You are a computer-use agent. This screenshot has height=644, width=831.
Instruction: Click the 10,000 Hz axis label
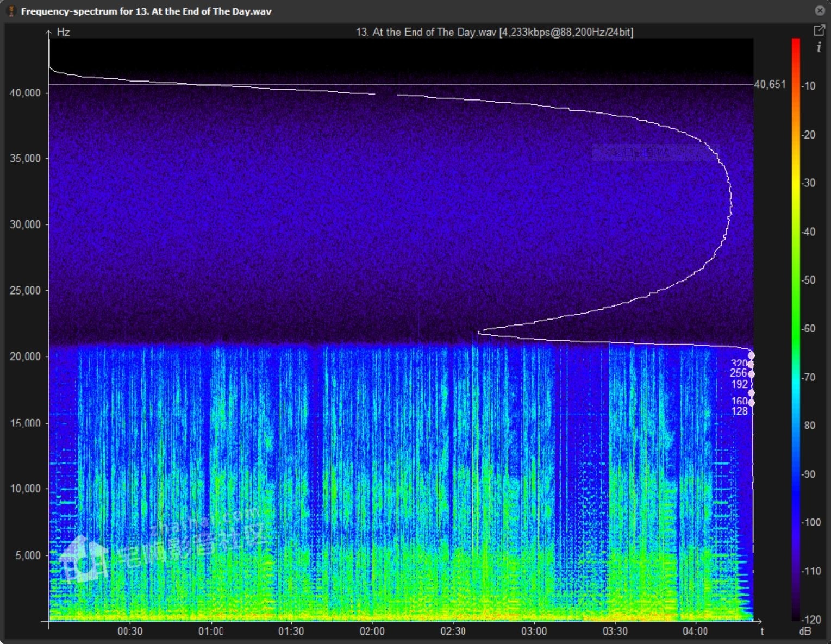(26, 489)
